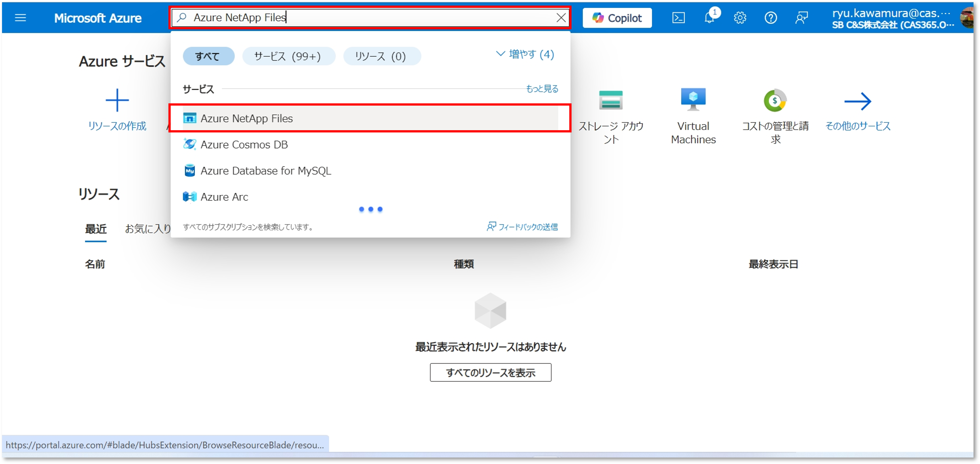980x464 pixels.
Task: Open the notifications bell
Action: click(709, 18)
